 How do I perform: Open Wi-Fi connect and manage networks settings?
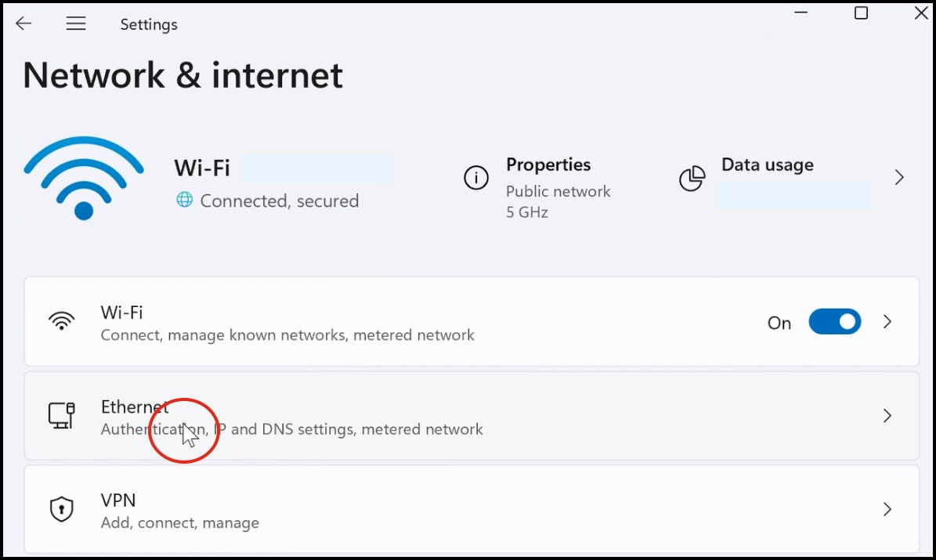pos(287,323)
